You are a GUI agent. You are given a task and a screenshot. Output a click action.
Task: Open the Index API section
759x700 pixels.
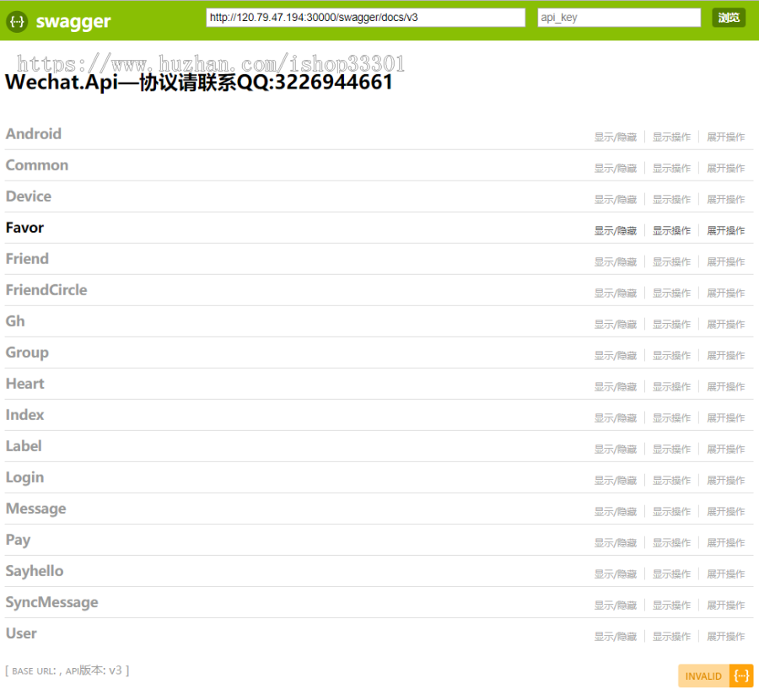(x=24, y=415)
